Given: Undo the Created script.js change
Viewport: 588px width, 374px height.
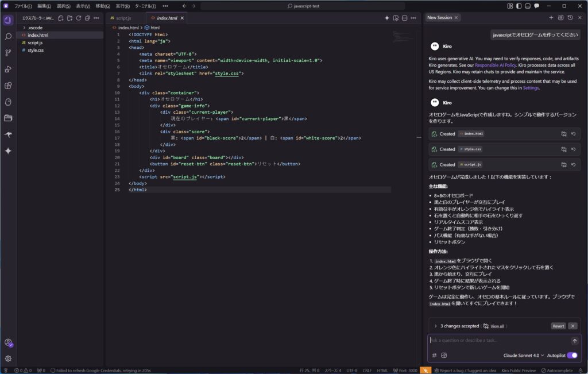Looking at the screenshot, I should coord(574,165).
